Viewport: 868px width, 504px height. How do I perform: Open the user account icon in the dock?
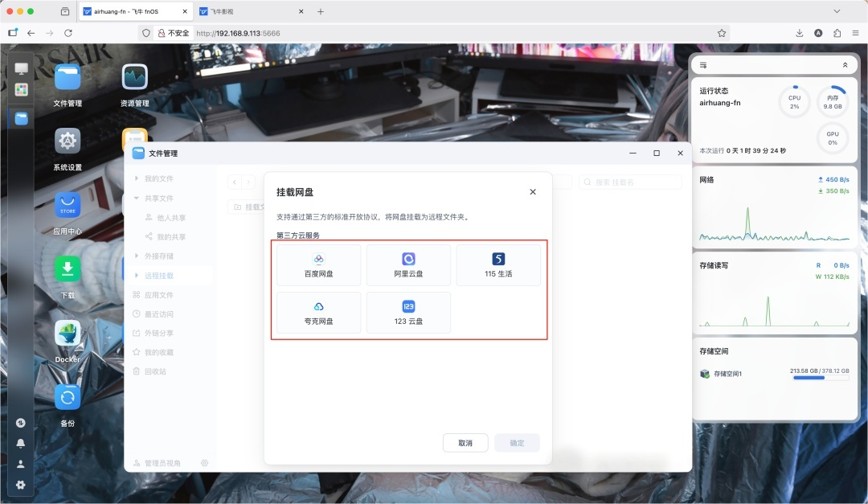pyautogui.click(x=20, y=464)
